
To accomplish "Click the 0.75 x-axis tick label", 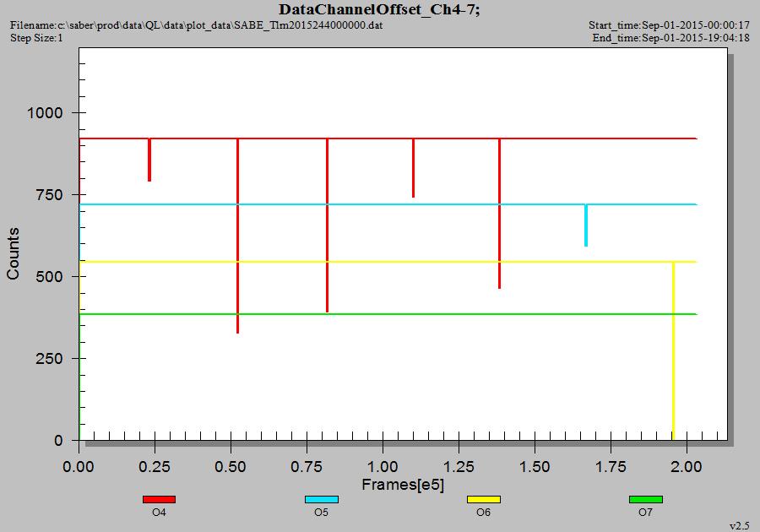I will coord(307,467).
